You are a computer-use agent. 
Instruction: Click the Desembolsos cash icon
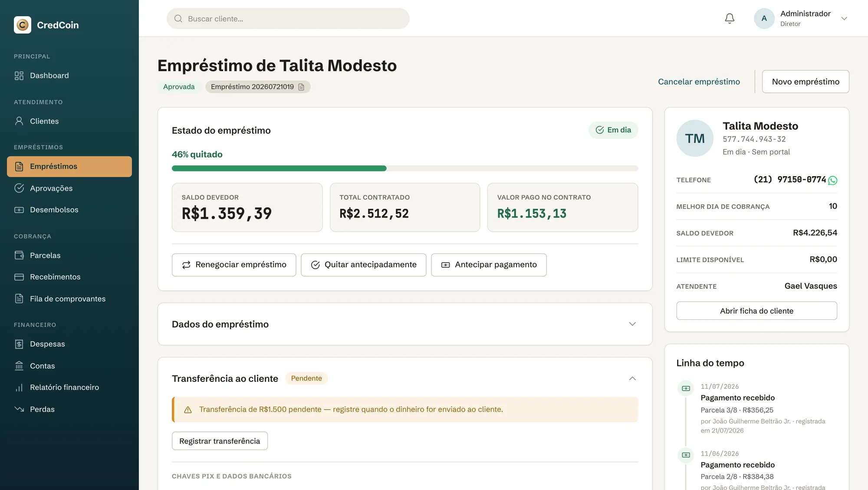(19, 210)
